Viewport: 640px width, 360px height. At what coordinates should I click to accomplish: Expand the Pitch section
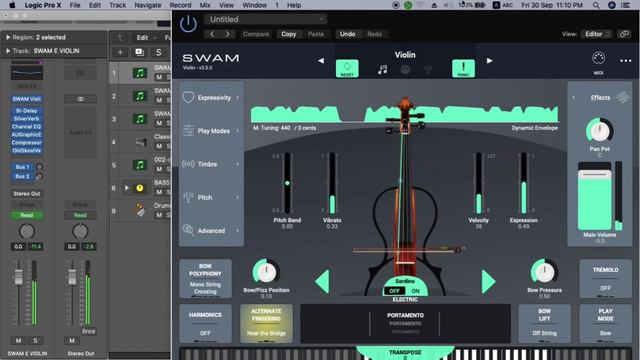pos(211,197)
